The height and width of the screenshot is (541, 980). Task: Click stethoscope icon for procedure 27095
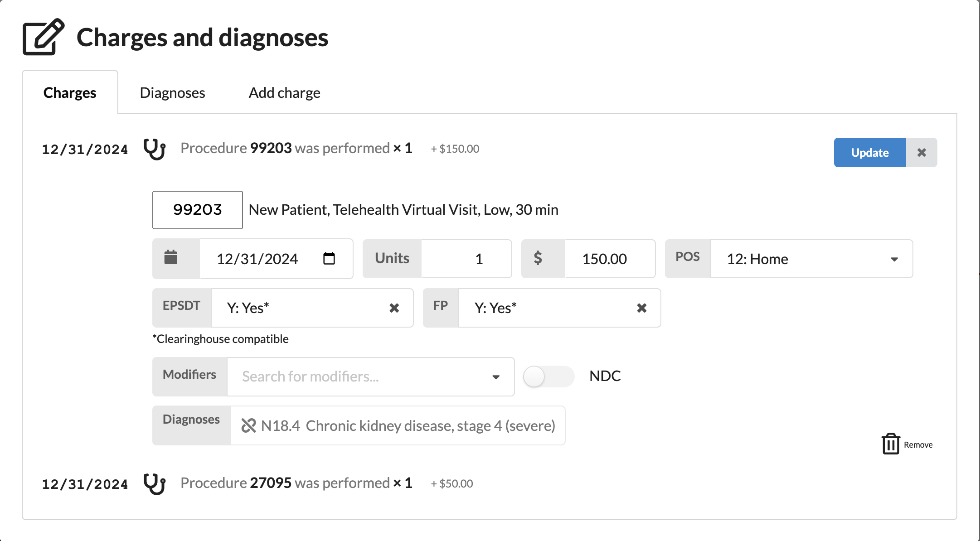155,484
